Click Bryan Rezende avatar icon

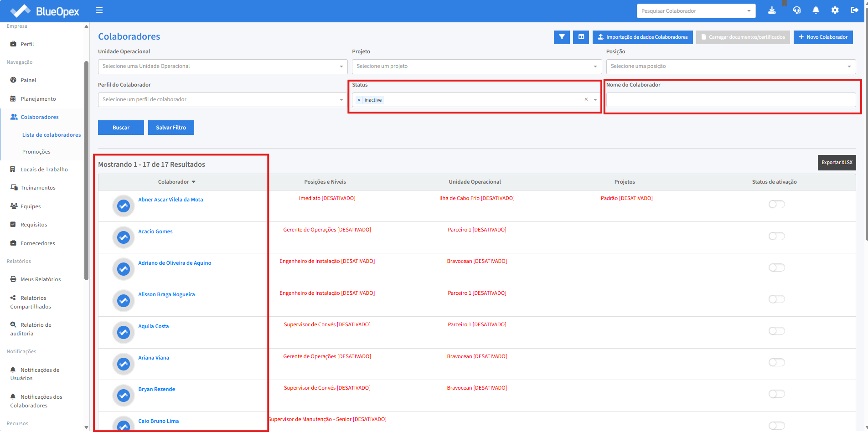[x=124, y=395]
